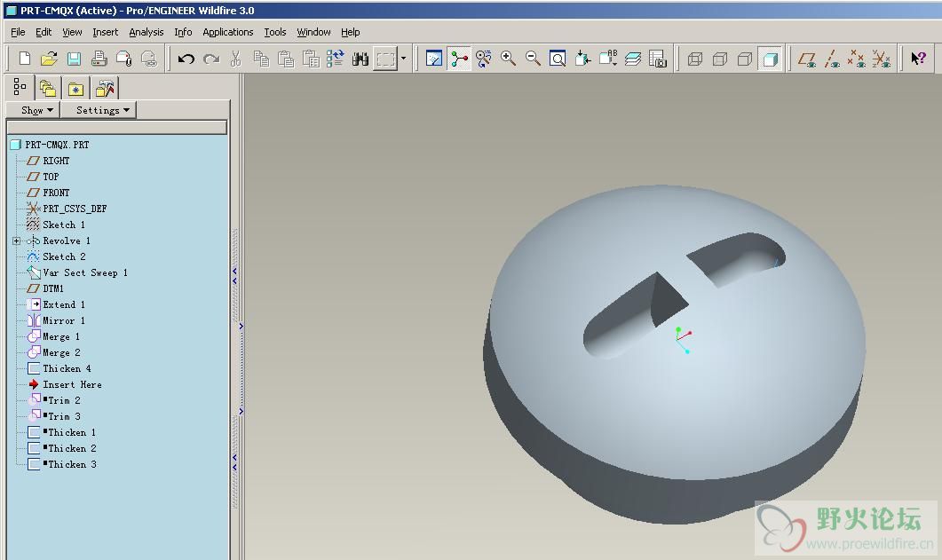Open dropdown arrow next to selection box tool

[403, 59]
